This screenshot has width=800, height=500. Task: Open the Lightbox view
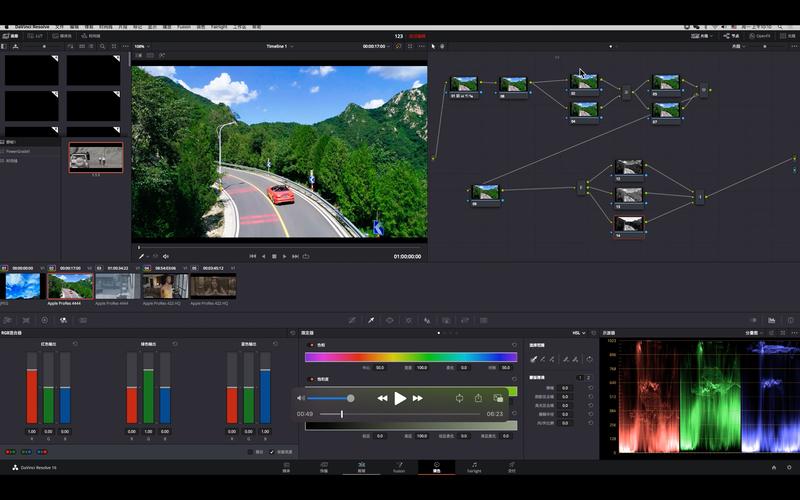(787, 36)
